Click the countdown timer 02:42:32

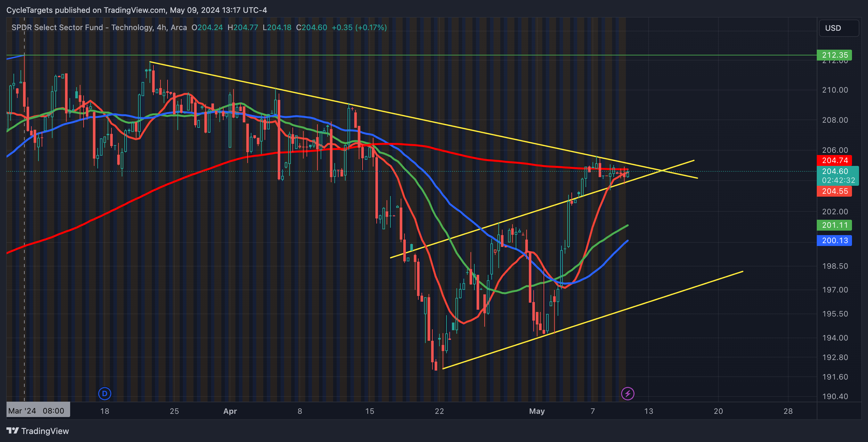pos(838,181)
